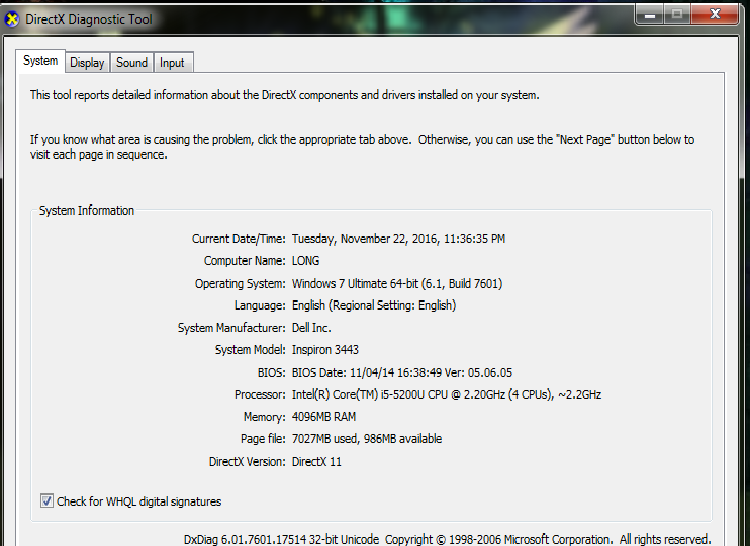Click the Operating System label
The height and width of the screenshot is (546, 750).
[240, 284]
